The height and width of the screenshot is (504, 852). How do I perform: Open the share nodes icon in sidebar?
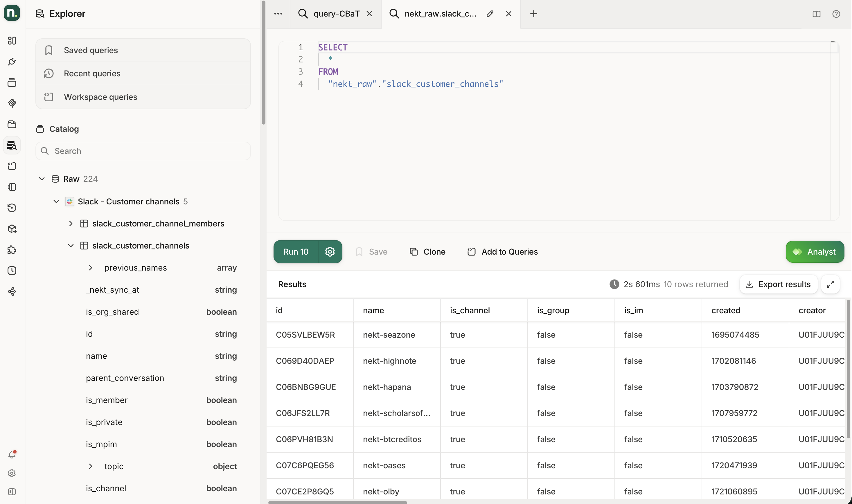coord(12,292)
